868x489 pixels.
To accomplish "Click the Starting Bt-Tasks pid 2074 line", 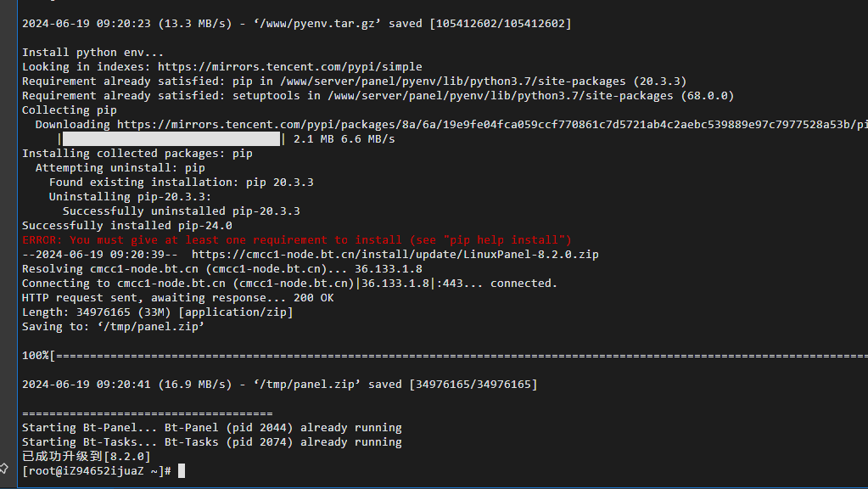I will coord(212,442).
